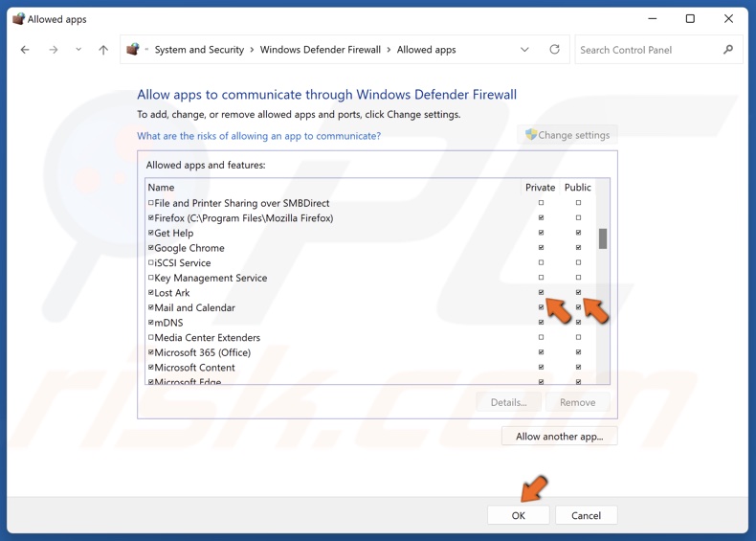Go forward with the forward arrow

(53, 50)
